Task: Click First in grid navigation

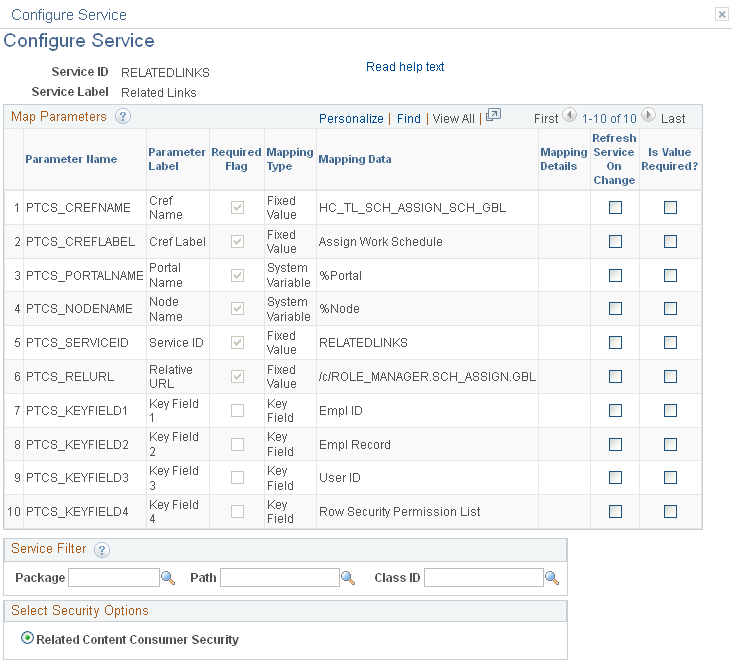Action: tap(546, 119)
